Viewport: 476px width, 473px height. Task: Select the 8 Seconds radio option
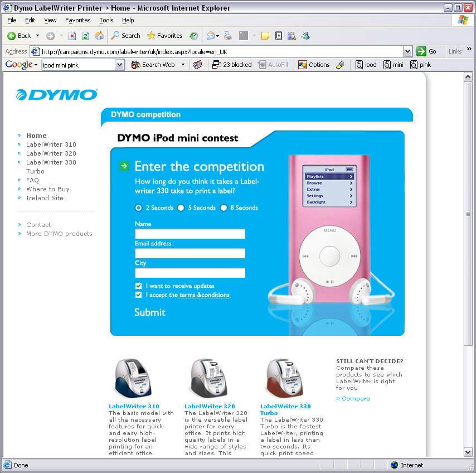click(x=224, y=208)
